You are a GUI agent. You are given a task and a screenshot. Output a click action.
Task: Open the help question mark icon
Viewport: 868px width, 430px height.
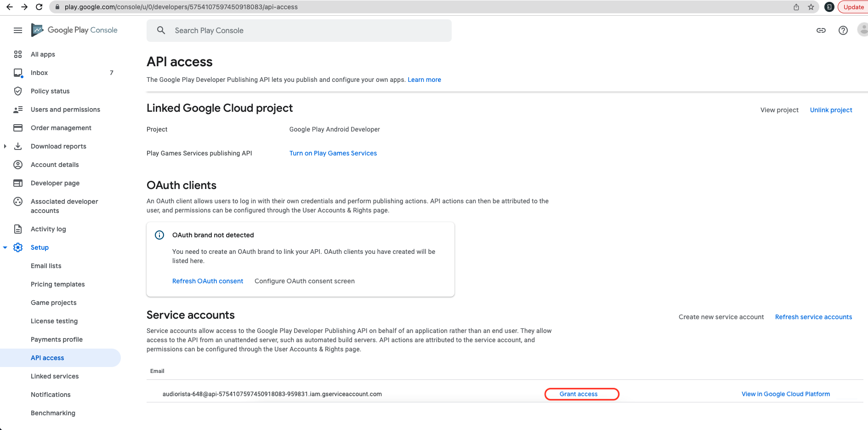click(x=843, y=30)
